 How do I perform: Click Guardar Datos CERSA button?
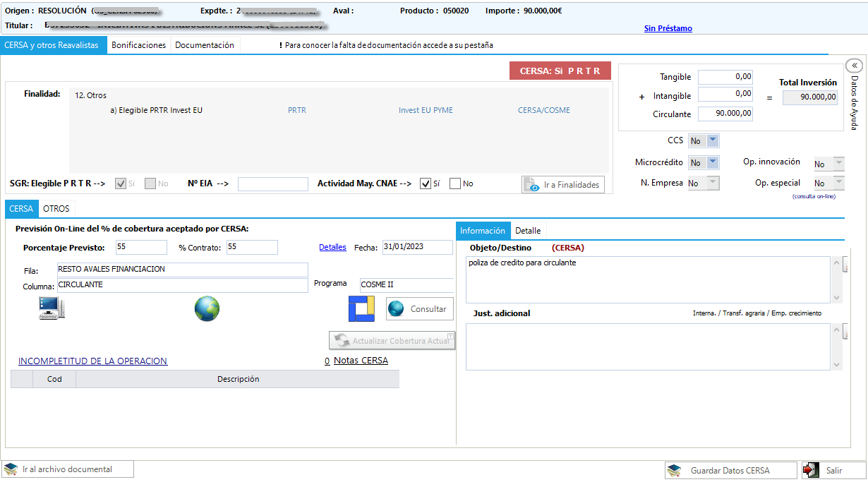pyautogui.click(x=730, y=470)
